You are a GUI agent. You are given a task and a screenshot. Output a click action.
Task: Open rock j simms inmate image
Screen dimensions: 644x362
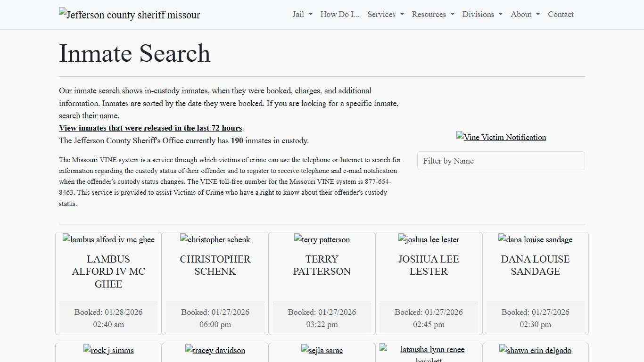[x=108, y=350]
